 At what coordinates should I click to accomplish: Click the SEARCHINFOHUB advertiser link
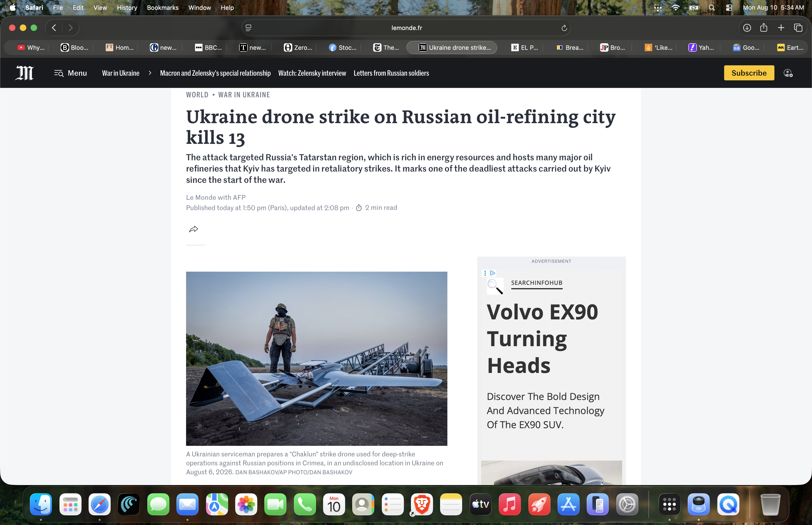(x=537, y=283)
